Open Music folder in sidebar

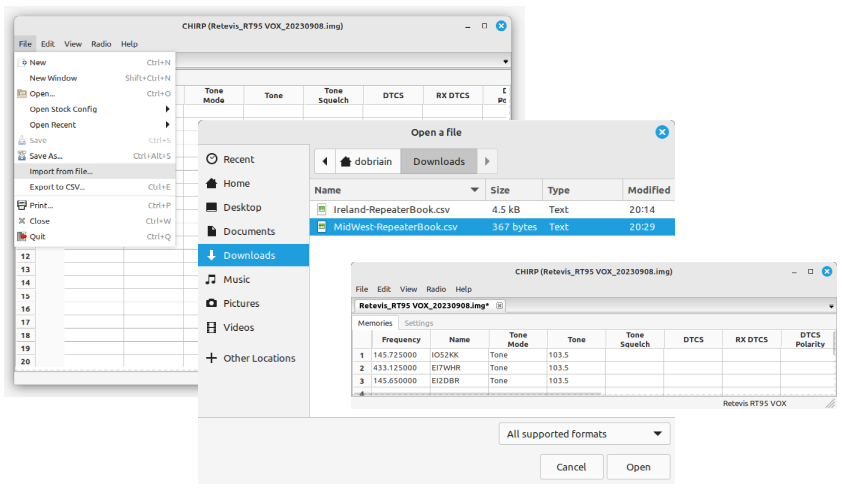coord(253,279)
